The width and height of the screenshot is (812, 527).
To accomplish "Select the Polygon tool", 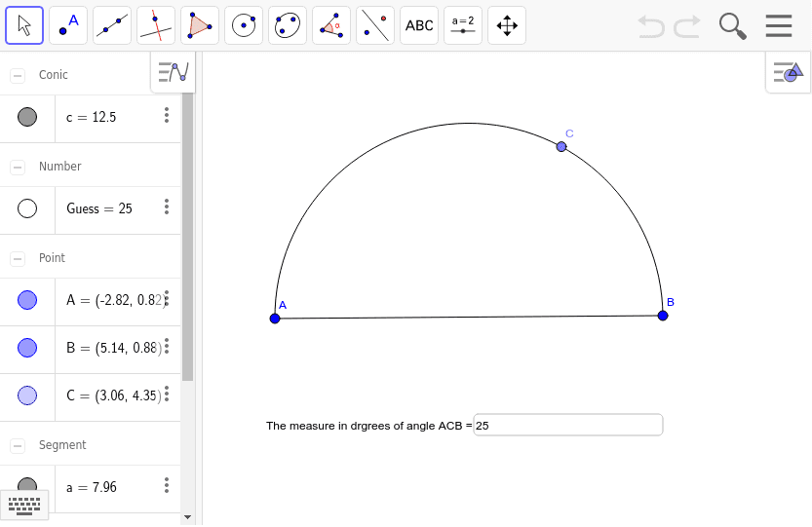I will [x=200, y=25].
